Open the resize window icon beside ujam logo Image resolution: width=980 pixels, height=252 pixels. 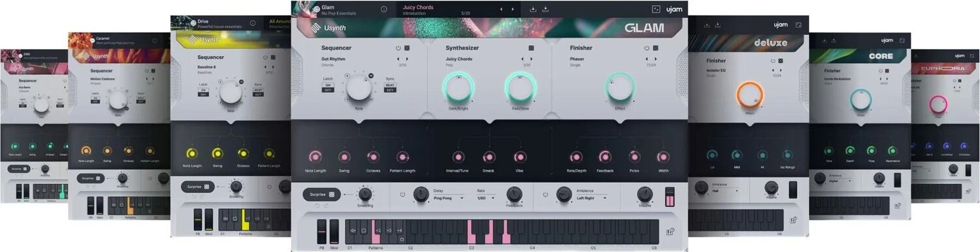pos(656,9)
